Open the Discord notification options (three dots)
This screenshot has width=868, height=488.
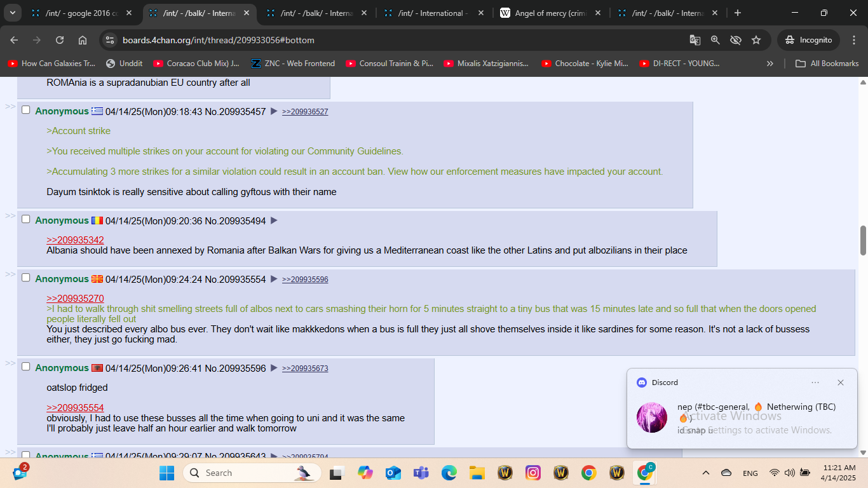click(815, 383)
